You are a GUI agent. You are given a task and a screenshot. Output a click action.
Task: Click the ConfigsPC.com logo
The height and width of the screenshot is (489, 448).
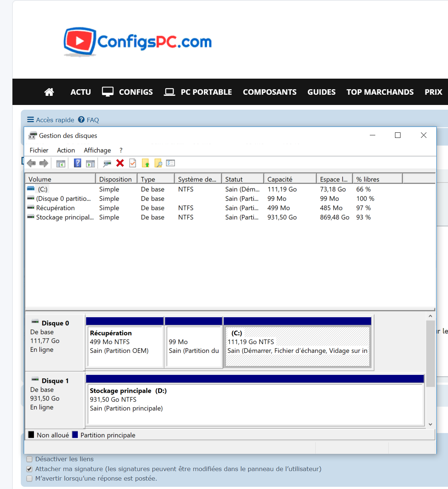pyautogui.click(x=138, y=42)
